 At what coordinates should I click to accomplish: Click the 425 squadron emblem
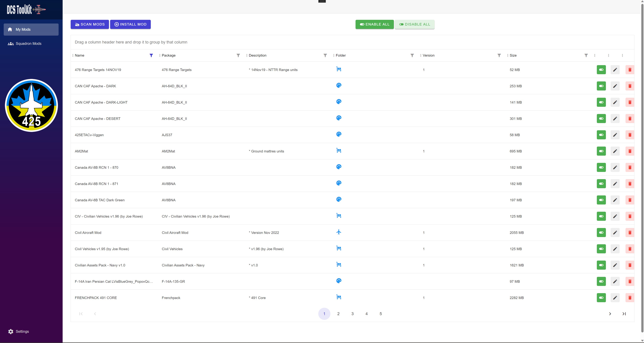coord(32,105)
